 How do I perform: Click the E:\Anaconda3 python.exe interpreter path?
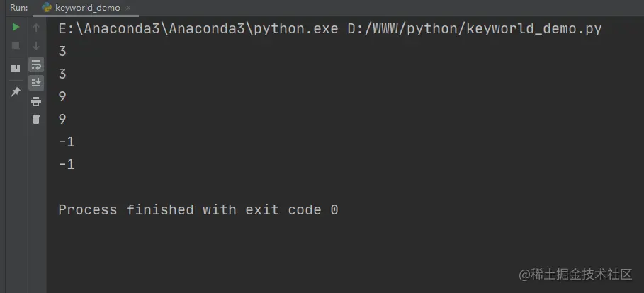tap(198, 29)
